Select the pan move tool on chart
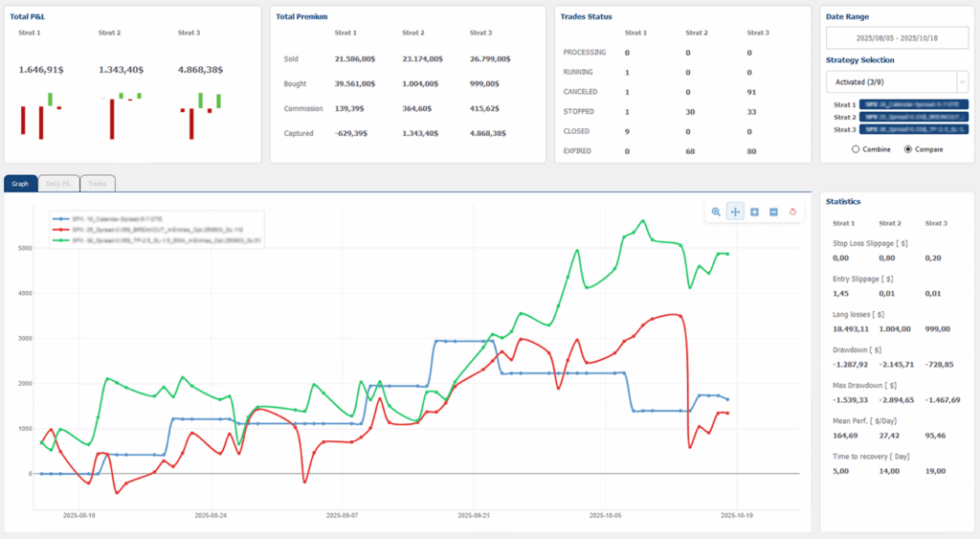 [x=735, y=212]
